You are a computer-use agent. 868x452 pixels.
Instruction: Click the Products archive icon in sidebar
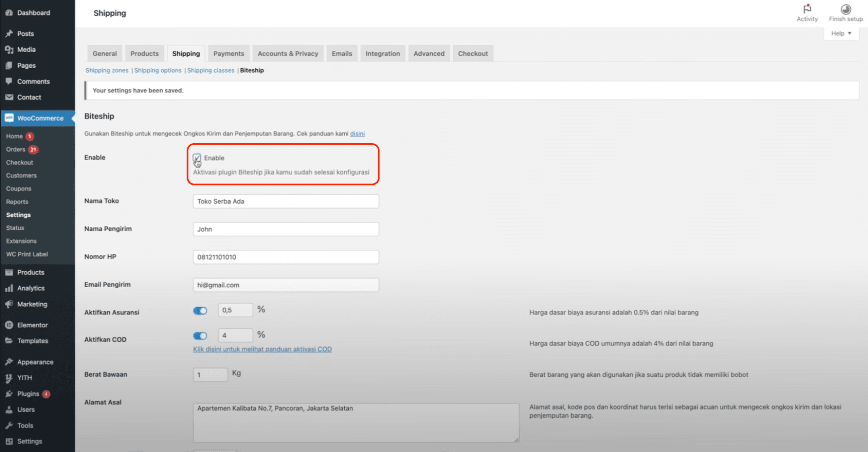coord(9,272)
